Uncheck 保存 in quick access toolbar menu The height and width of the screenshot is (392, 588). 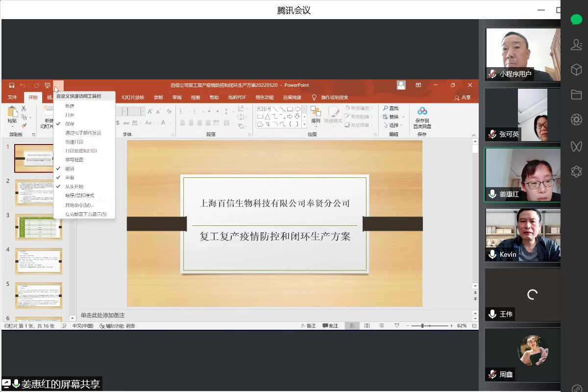[70, 124]
